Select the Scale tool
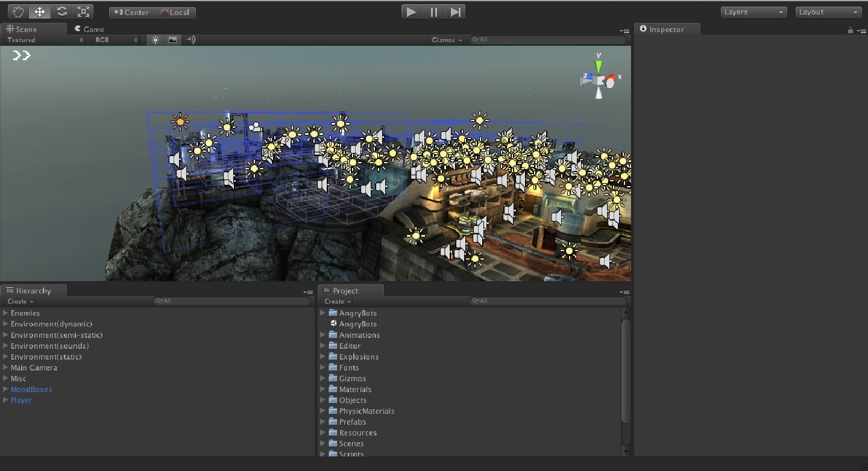This screenshot has height=471, width=868. (83, 12)
